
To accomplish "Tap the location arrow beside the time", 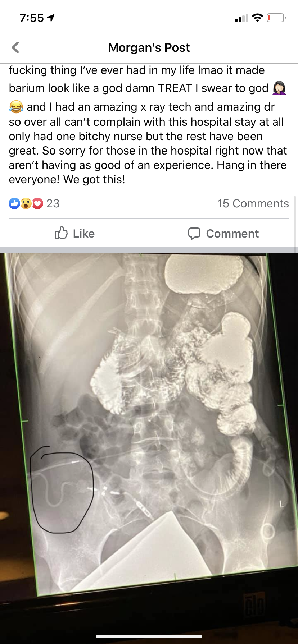I will [x=51, y=18].
